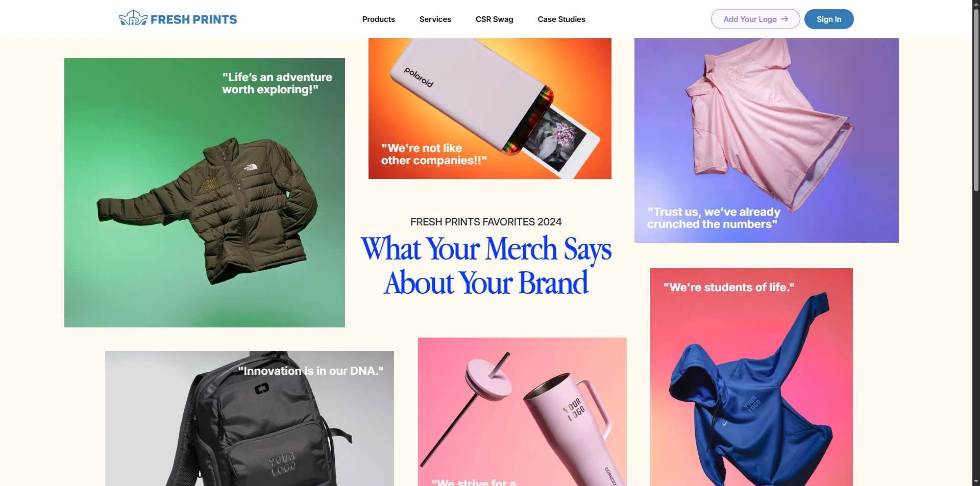Click the Fresh Prints Favorites 2024 text
The image size is (980, 486).
[x=486, y=222]
